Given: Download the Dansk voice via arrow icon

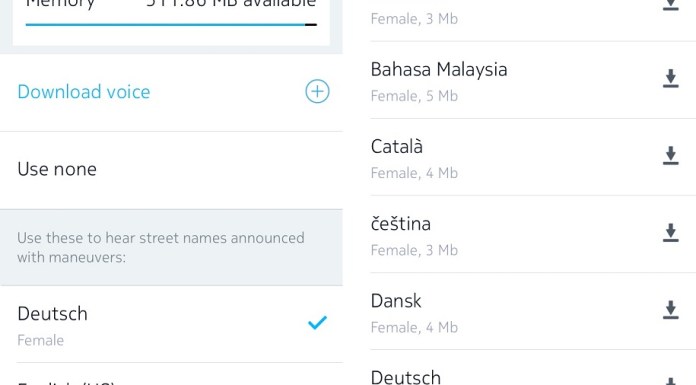Looking at the screenshot, I should point(671,310).
